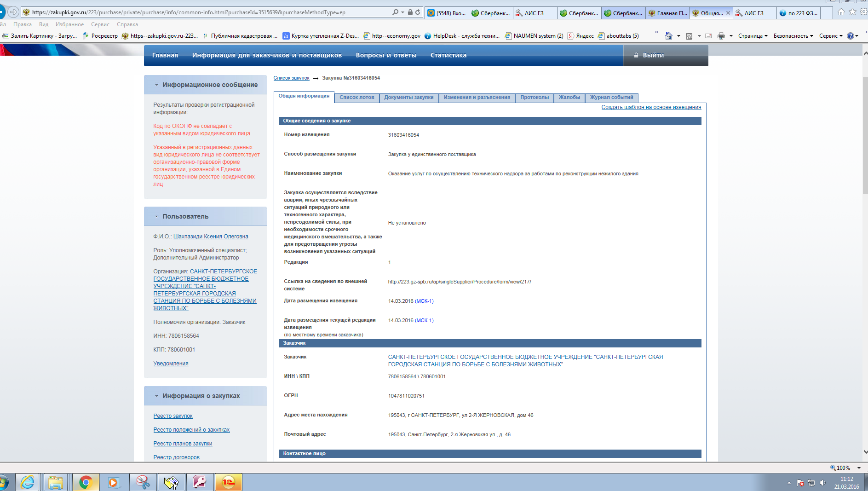The image size is (868, 491).
Task: Open the media player icon in the taskbar
Action: 114,482
